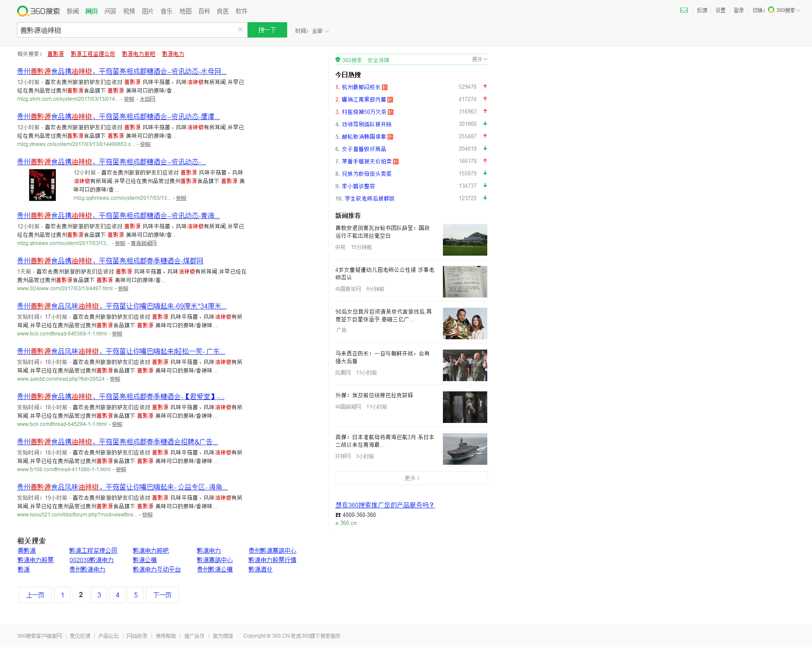Clear the search box with the X icon
Viewport: 812px width, 647px height.
(x=240, y=29)
